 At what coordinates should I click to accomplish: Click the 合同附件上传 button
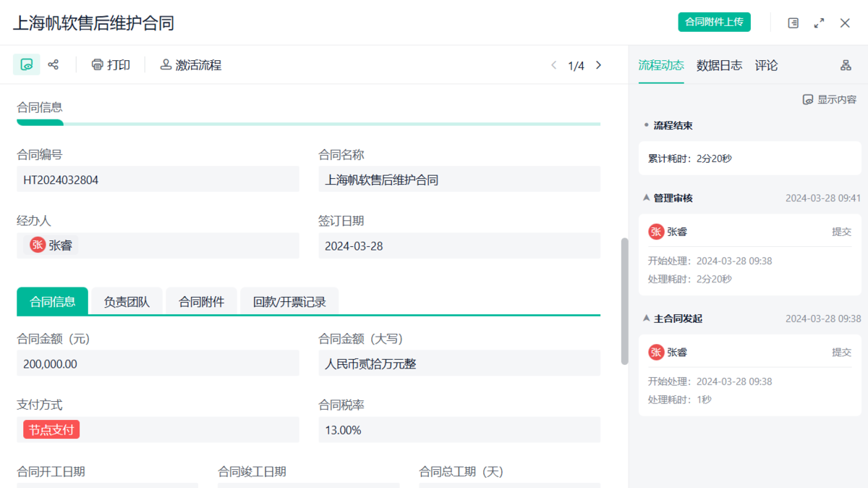click(714, 22)
